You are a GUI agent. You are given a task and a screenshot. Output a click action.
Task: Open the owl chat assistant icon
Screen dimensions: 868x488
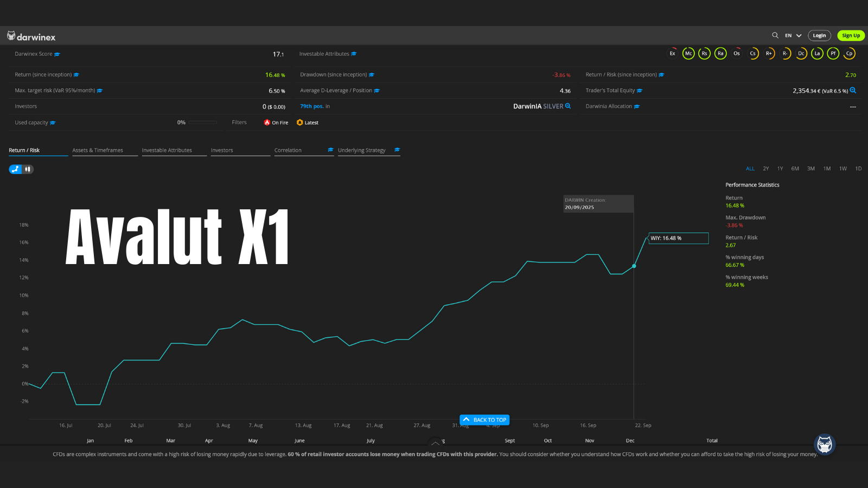(x=825, y=444)
